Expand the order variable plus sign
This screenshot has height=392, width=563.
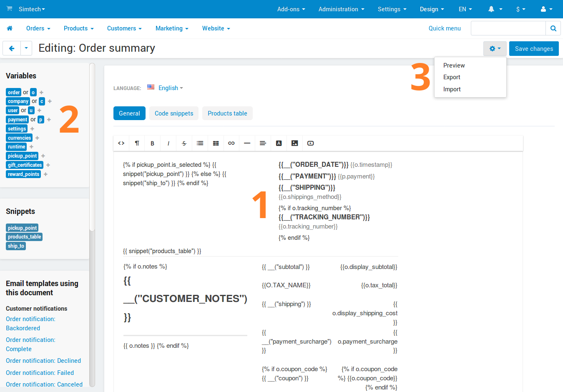[x=41, y=93]
